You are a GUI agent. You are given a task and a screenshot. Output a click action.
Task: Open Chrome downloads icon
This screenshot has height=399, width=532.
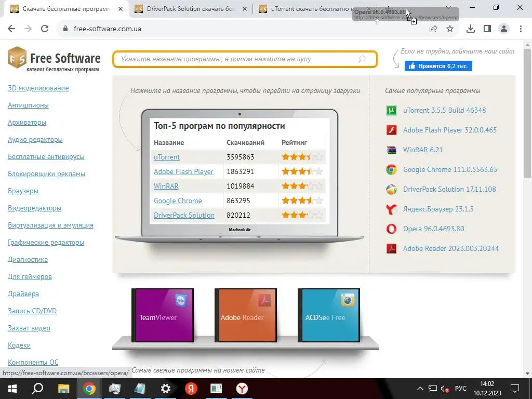pyautogui.click(x=471, y=29)
